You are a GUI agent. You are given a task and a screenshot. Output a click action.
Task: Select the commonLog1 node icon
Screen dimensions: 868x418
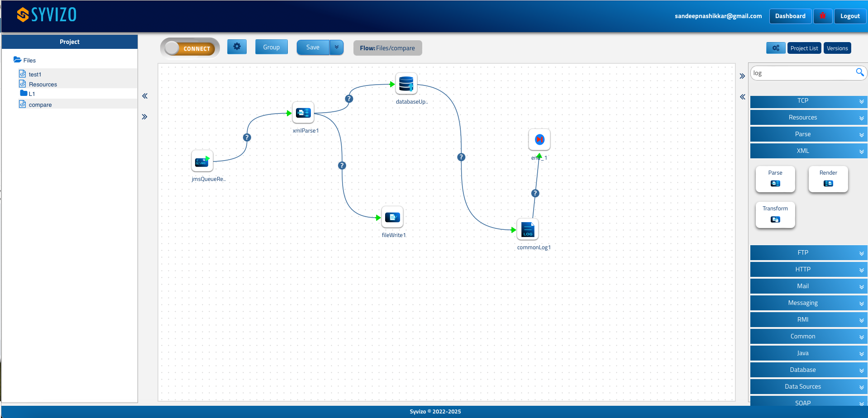tap(527, 229)
